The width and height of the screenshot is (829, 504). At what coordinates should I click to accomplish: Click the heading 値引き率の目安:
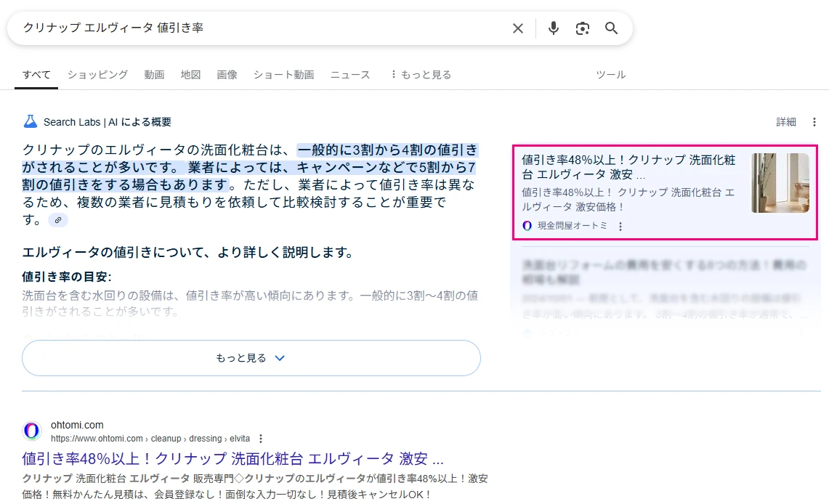coord(67,276)
